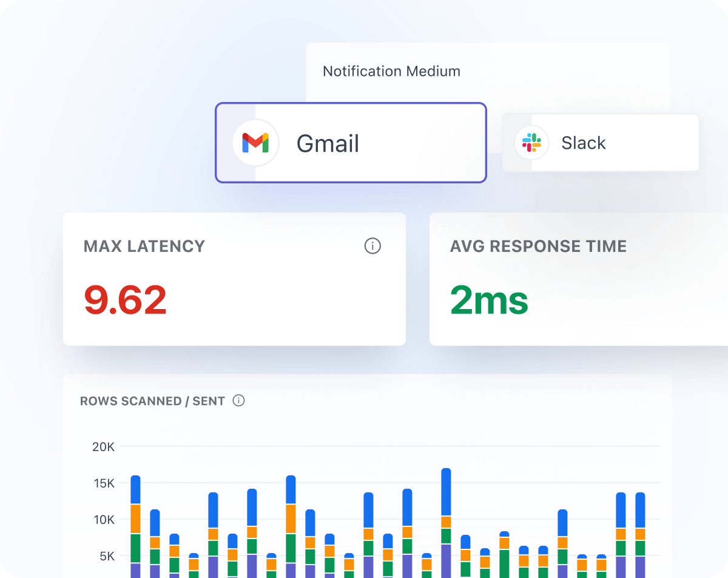Click the MAX LATENCY label
This screenshot has height=578, width=728.
144,246
